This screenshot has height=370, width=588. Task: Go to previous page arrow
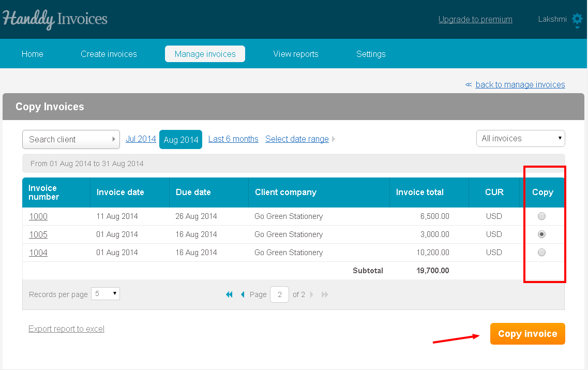[243, 294]
